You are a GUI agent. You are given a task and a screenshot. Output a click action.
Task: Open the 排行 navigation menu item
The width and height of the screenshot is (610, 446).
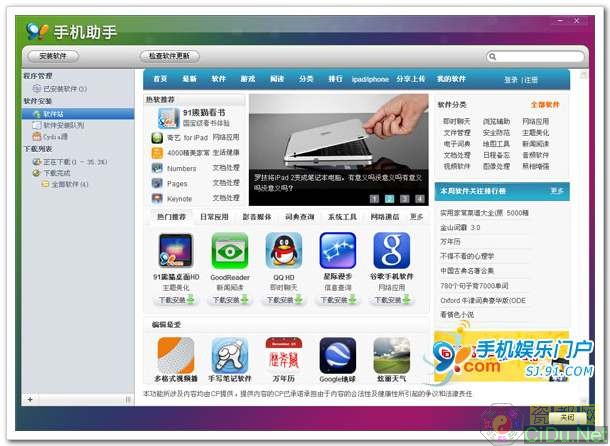[x=335, y=79]
